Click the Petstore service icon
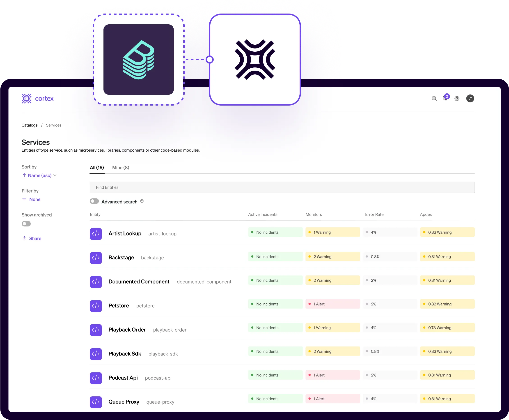Viewport: 509px width, 420px height. (96, 306)
